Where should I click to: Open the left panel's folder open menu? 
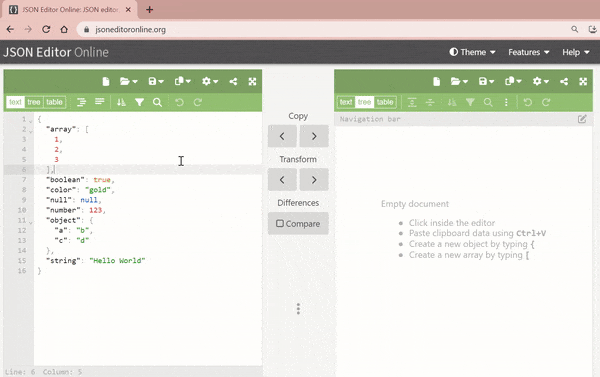(129, 82)
